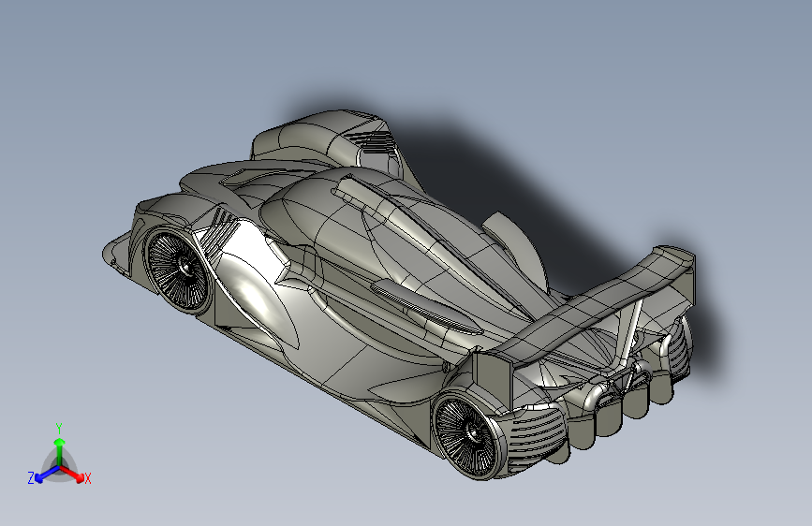The image size is (812, 526).
Task: Select the front wheel of the car
Action: pyautogui.click(x=178, y=271)
